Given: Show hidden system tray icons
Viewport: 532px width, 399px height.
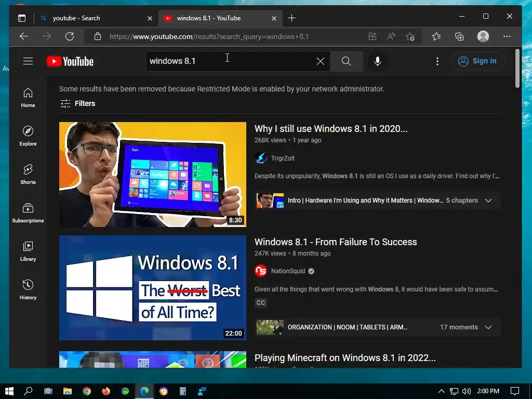Looking at the screenshot, I should (442, 391).
